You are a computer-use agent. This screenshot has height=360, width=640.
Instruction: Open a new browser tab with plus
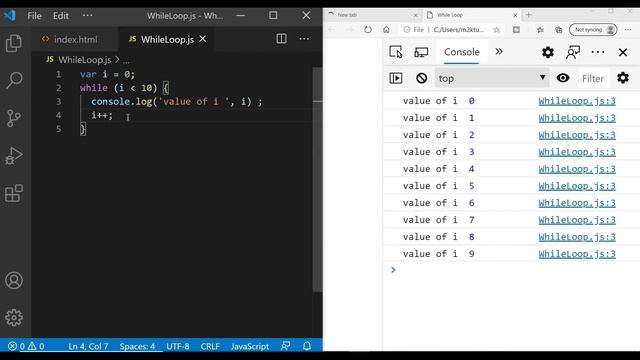pos(529,15)
